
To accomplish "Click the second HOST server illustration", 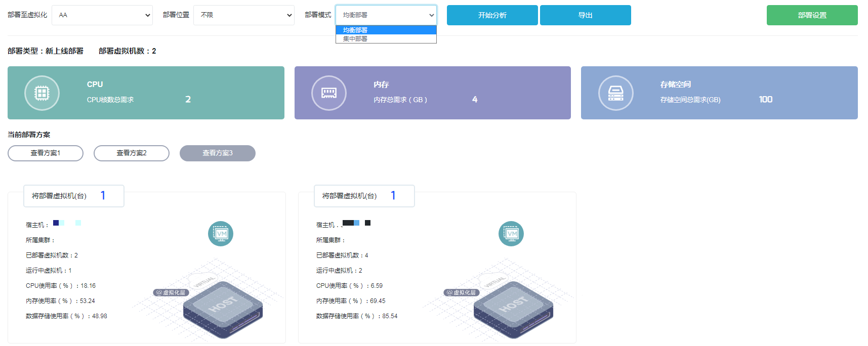I will [513, 308].
